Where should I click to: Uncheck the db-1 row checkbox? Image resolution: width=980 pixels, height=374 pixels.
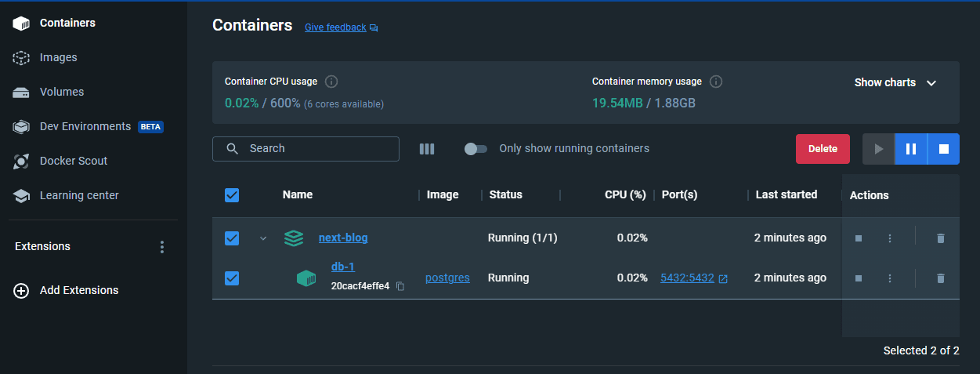(232, 278)
